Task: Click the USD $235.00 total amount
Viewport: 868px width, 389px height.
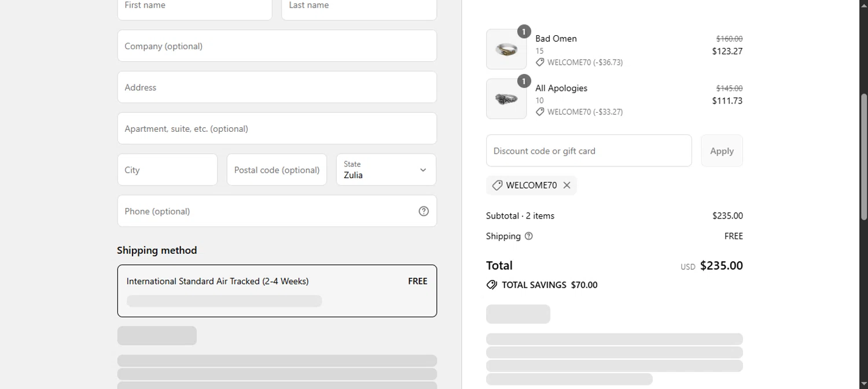Action: tap(712, 266)
